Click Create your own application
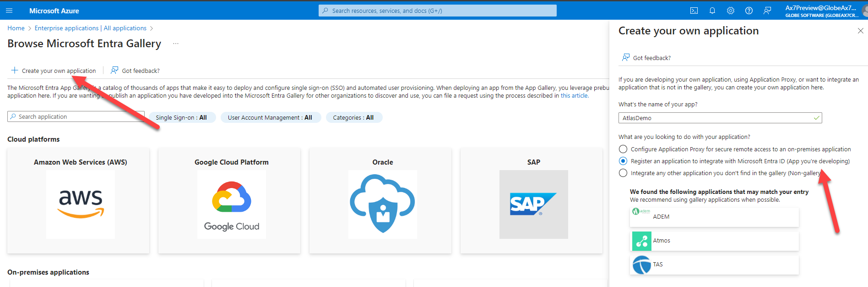The image size is (868, 287). tap(54, 71)
